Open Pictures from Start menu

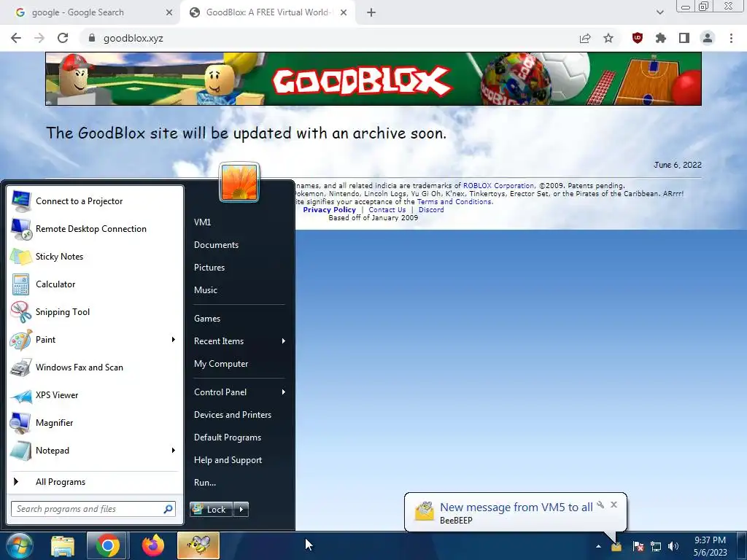(209, 268)
